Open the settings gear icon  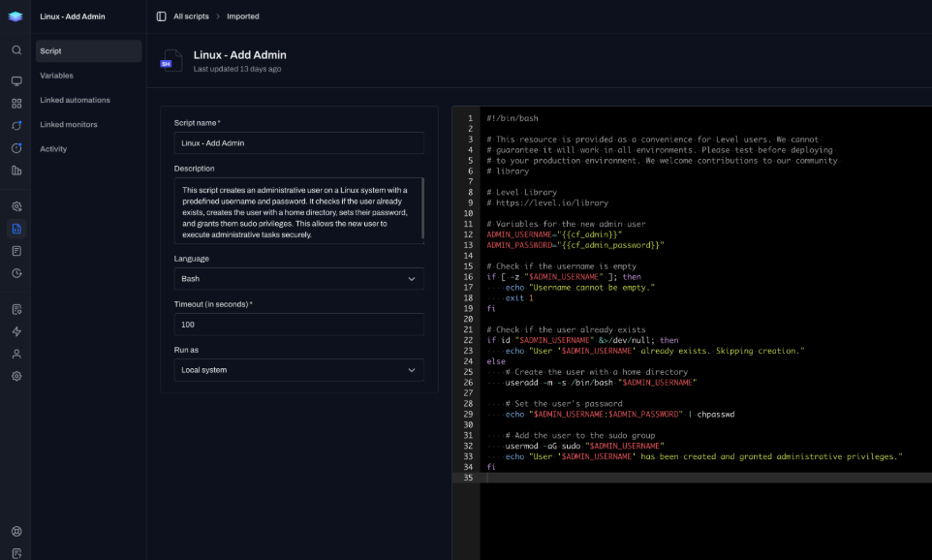[16, 376]
